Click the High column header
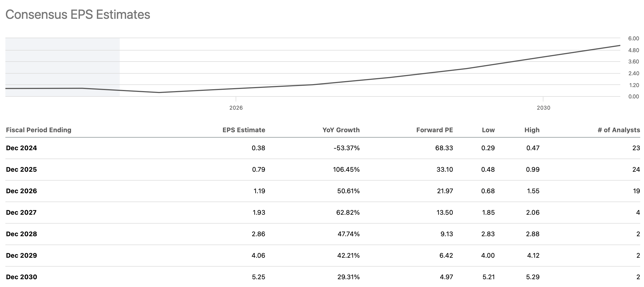644x287 pixels. pos(532,130)
